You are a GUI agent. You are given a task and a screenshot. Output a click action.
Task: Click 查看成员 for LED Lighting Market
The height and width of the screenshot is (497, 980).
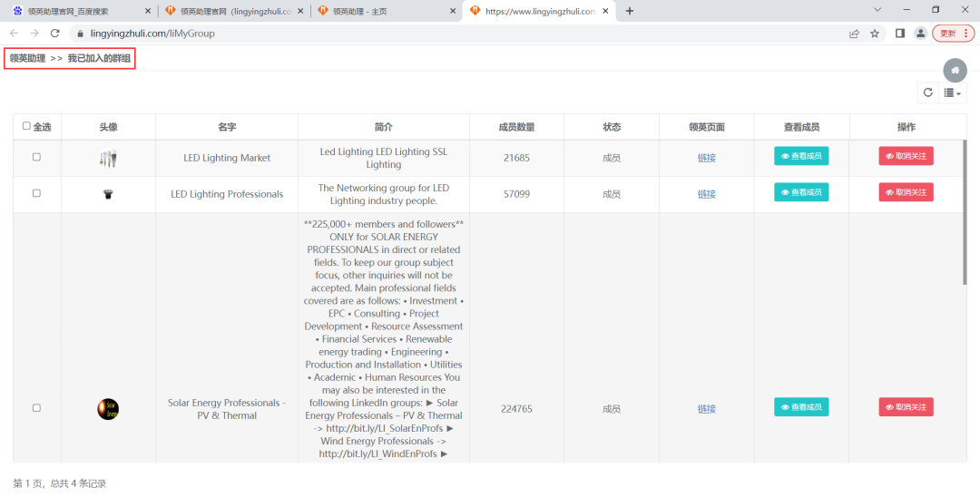pyautogui.click(x=801, y=156)
